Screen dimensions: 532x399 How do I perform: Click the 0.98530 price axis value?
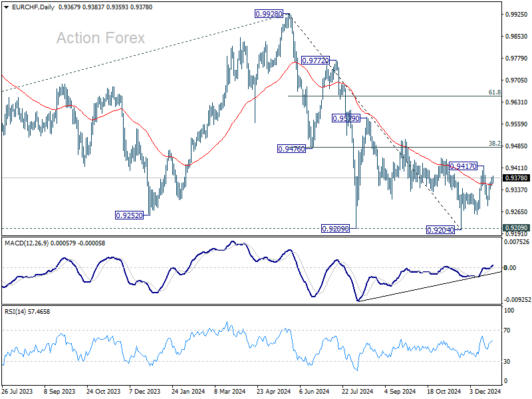(517, 37)
